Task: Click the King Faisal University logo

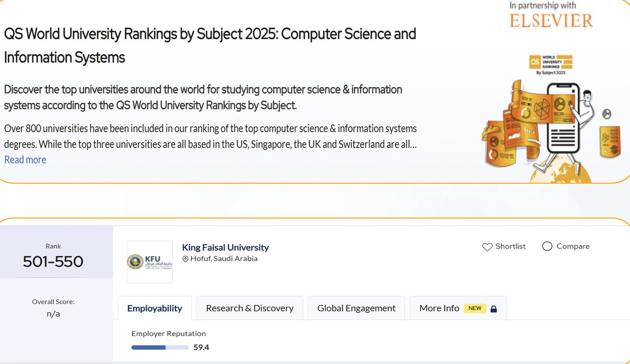Action: click(150, 262)
